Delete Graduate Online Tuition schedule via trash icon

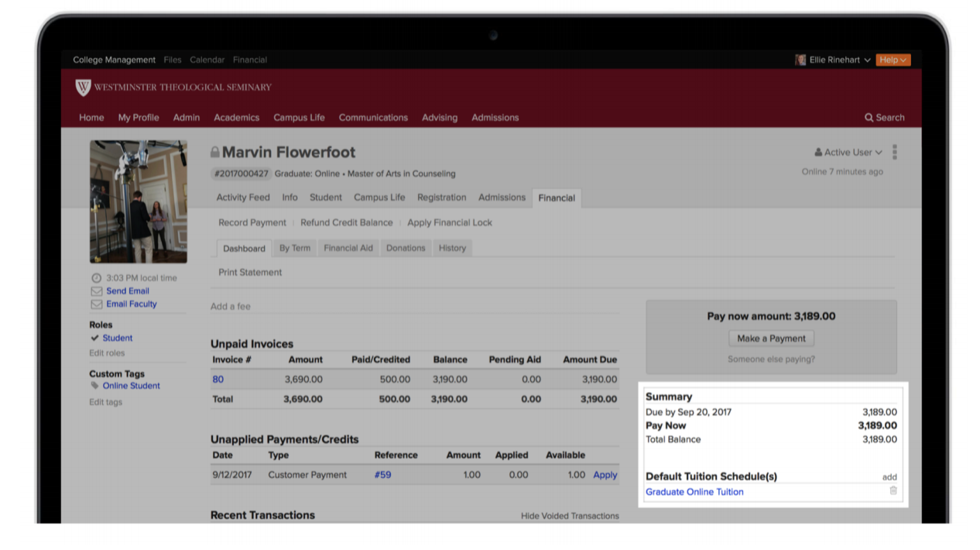click(x=893, y=491)
